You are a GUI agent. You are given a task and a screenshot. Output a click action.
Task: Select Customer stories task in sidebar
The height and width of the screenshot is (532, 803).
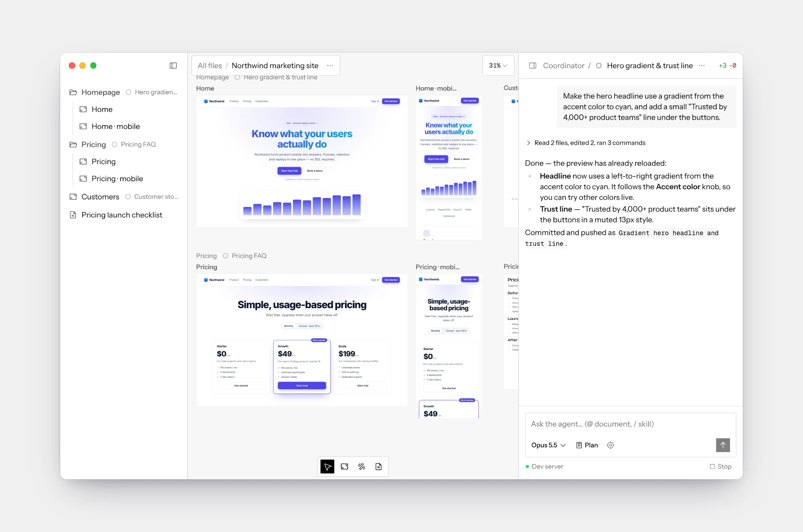152,197
